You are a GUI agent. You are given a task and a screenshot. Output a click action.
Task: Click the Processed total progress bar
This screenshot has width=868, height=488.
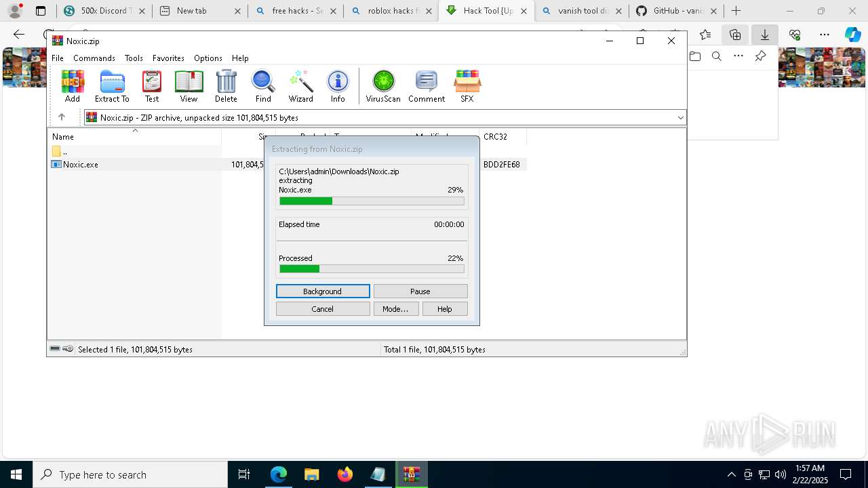pos(372,269)
